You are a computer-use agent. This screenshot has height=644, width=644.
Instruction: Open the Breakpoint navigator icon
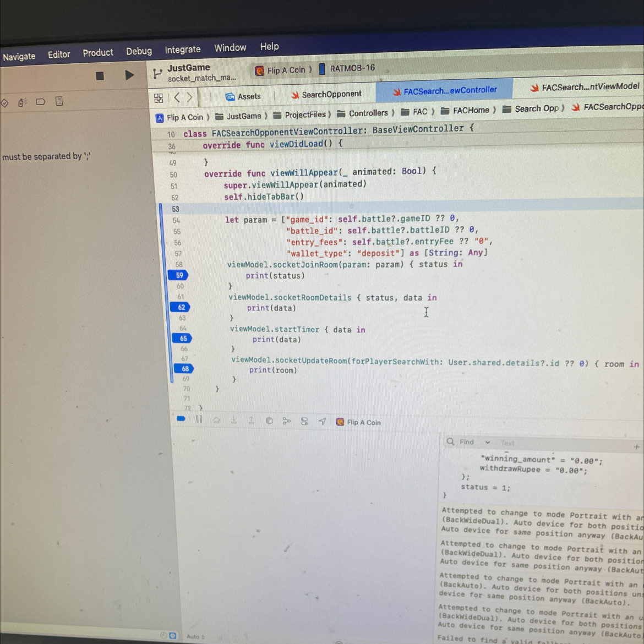(x=41, y=101)
